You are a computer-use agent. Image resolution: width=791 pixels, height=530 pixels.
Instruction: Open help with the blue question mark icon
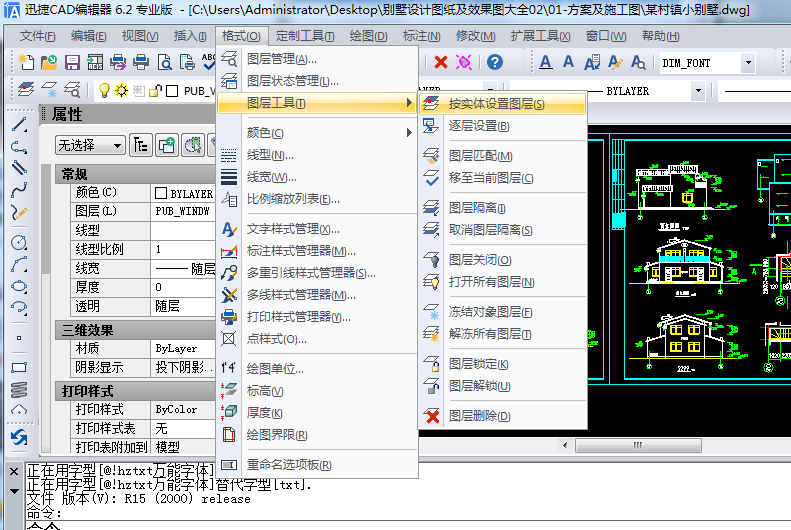495,62
